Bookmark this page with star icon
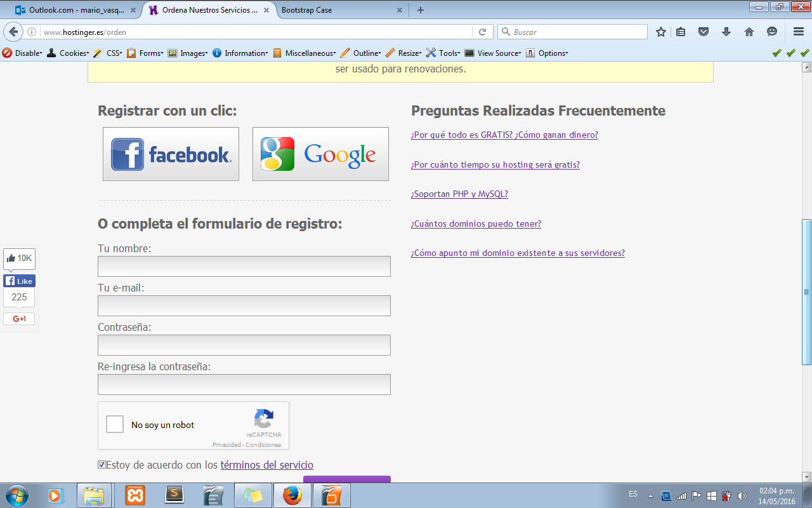This screenshot has height=508, width=812. [x=661, y=32]
